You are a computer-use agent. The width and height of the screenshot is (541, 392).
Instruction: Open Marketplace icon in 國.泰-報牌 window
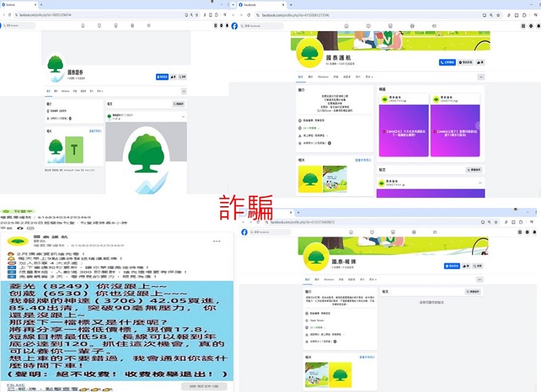393,232
